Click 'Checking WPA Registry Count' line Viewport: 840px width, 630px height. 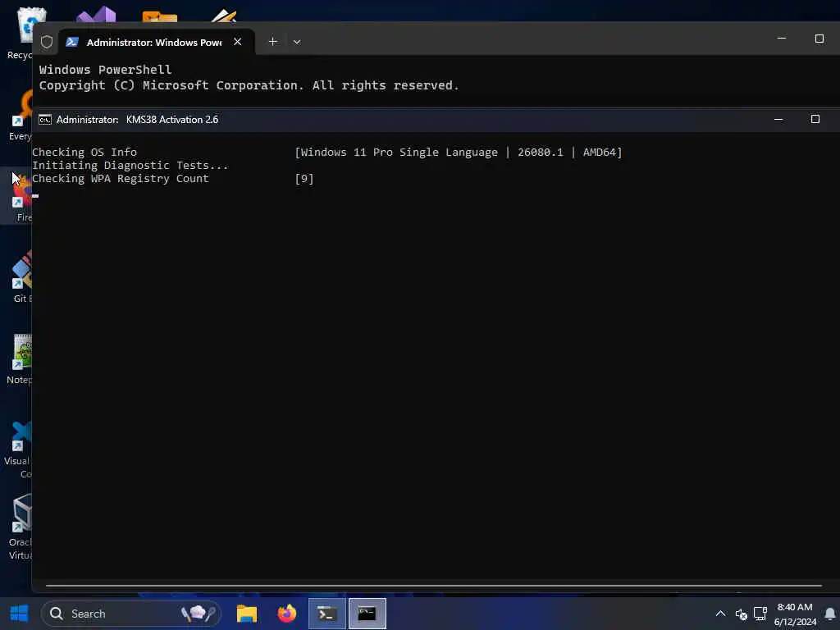(121, 178)
